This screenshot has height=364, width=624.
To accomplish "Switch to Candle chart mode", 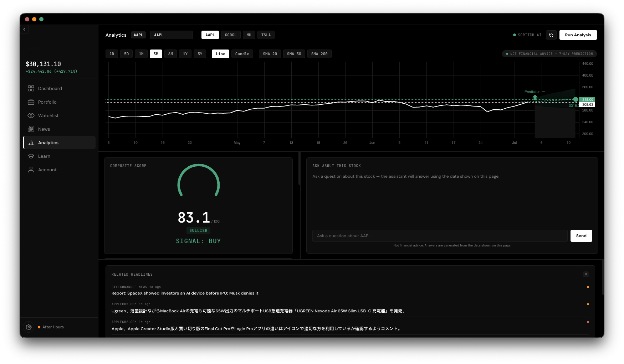I will coord(242,54).
